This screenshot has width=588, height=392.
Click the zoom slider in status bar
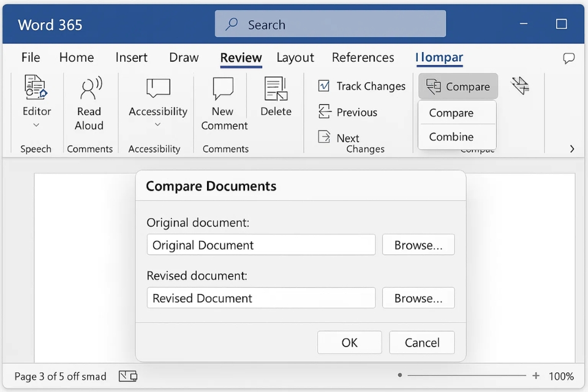[467, 375]
